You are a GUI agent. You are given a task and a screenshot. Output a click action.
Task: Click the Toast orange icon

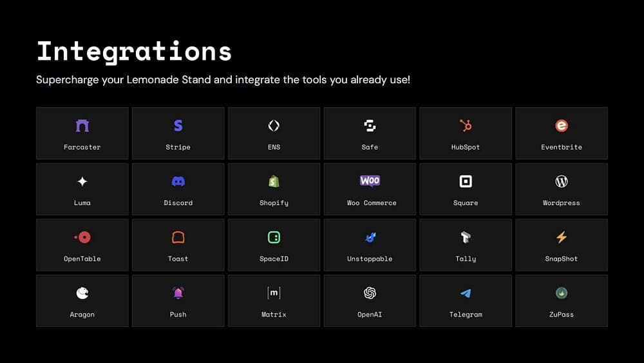(178, 237)
